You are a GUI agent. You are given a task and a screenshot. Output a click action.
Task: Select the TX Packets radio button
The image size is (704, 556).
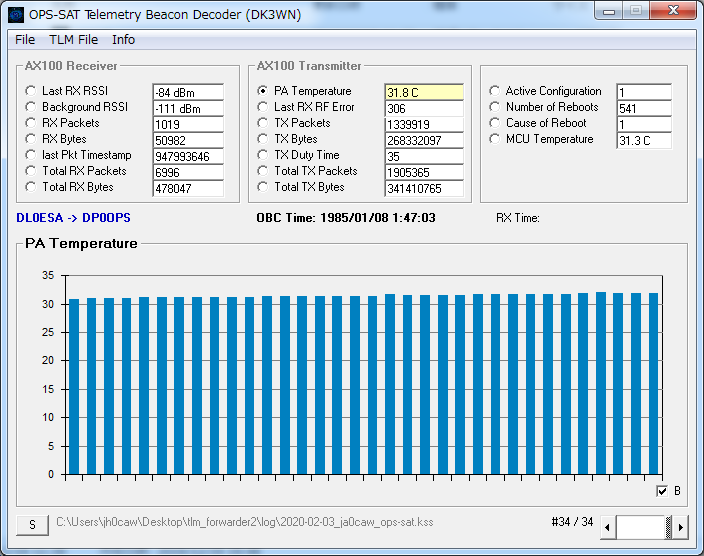263,123
